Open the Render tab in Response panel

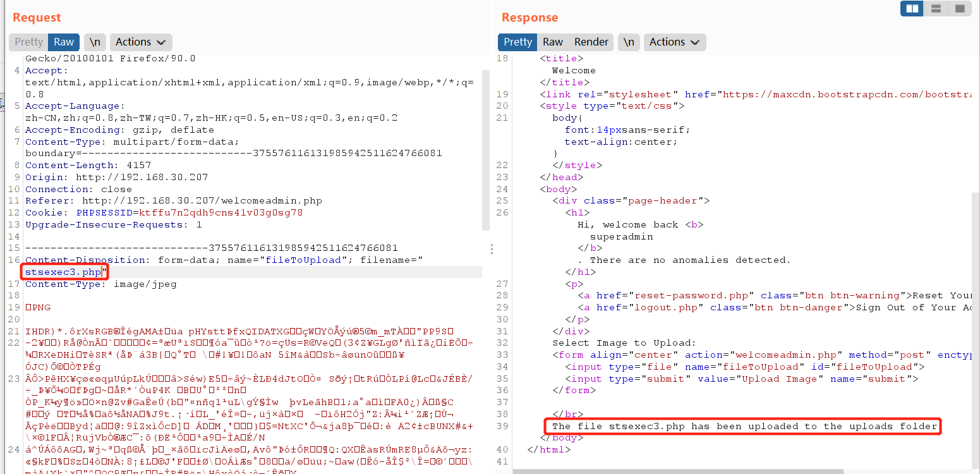(x=591, y=42)
